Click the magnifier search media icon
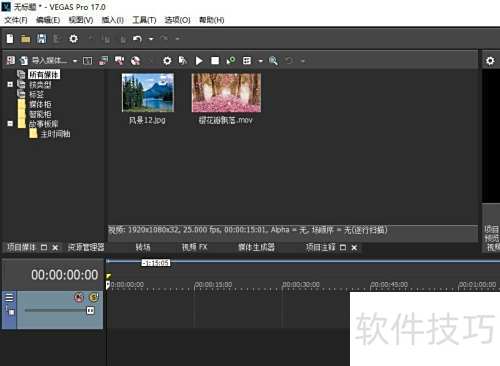Image resolution: width=500 pixels, height=366 pixels. 273,61
